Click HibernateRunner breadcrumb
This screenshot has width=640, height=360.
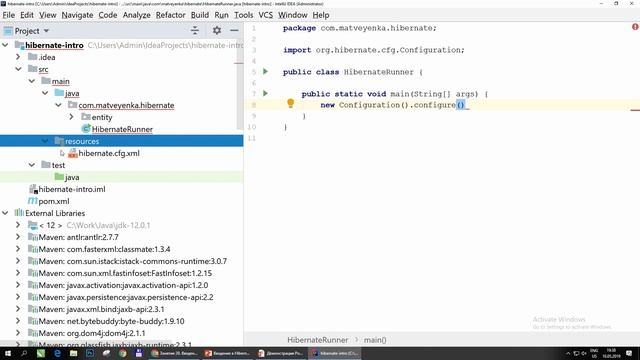pyautogui.click(x=318, y=340)
